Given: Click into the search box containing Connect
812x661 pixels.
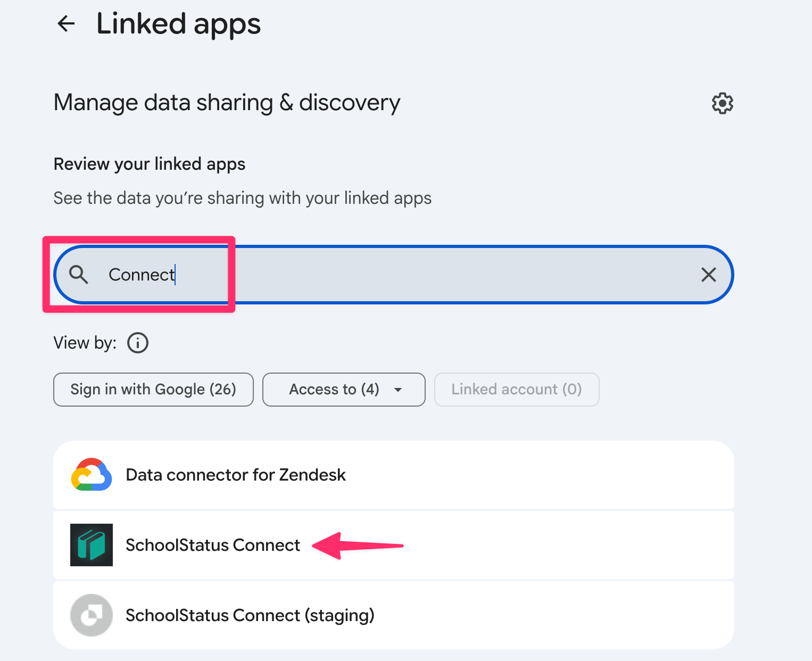Looking at the screenshot, I should (x=394, y=275).
